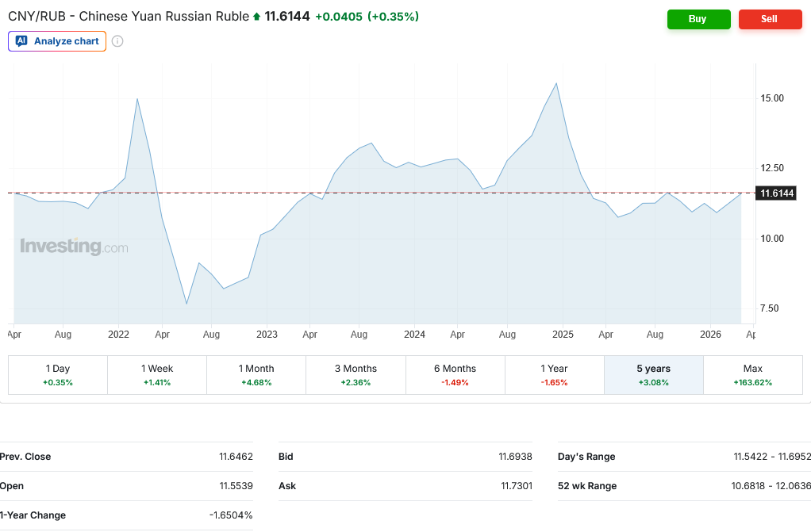Image resolution: width=811 pixels, height=532 pixels.
Task: Click the green Buy button
Action: 698,19
